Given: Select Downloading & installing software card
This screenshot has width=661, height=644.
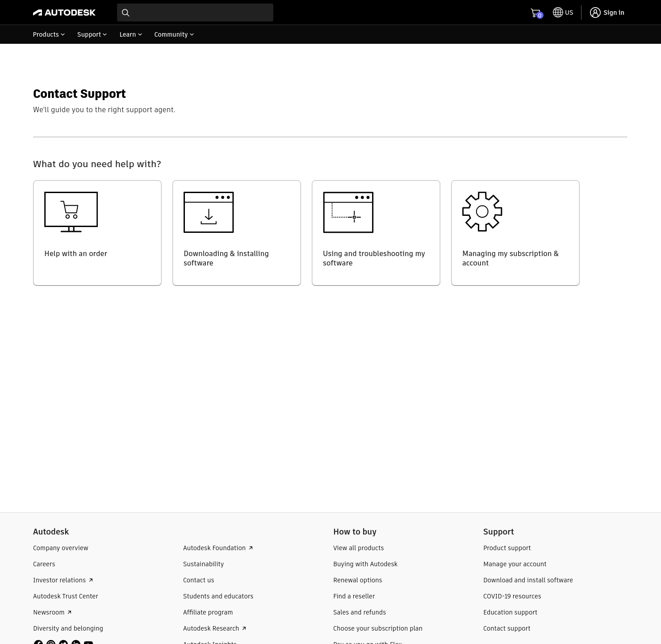Looking at the screenshot, I should coord(237,233).
